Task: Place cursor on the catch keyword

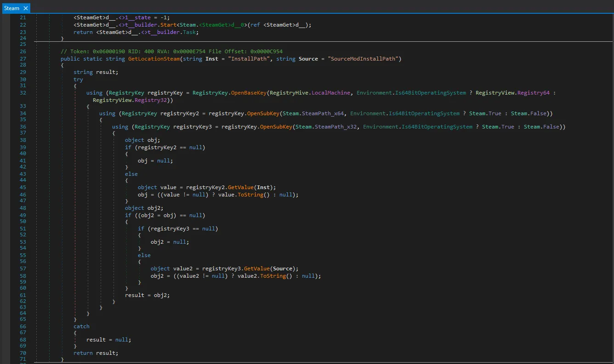Action: (81, 326)
